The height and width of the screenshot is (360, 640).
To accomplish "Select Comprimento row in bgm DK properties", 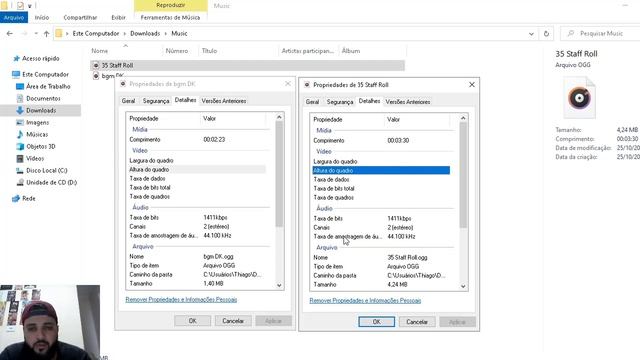I will [x=197, y=140].
